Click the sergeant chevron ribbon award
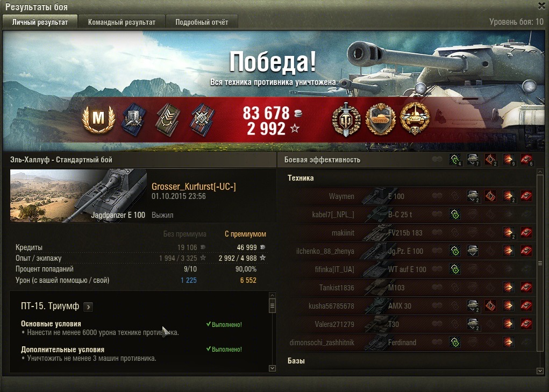549x392 pixels. pyautogui.click(x=168, y=119)
